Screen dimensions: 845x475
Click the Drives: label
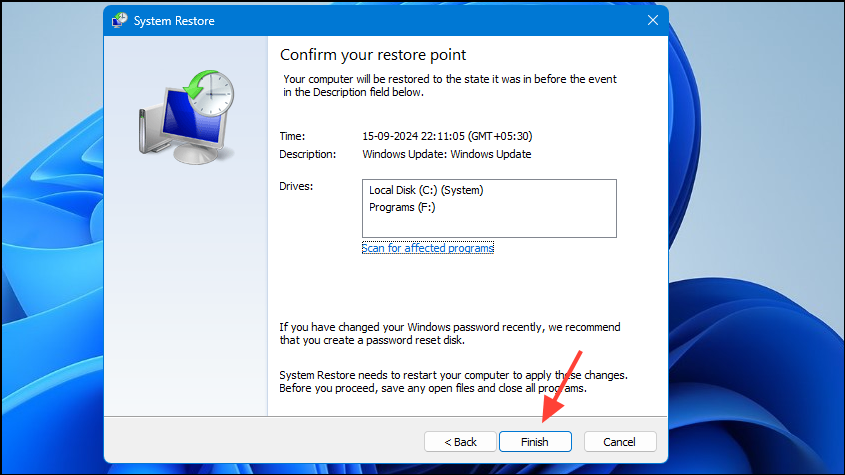[x=296, y=187]
